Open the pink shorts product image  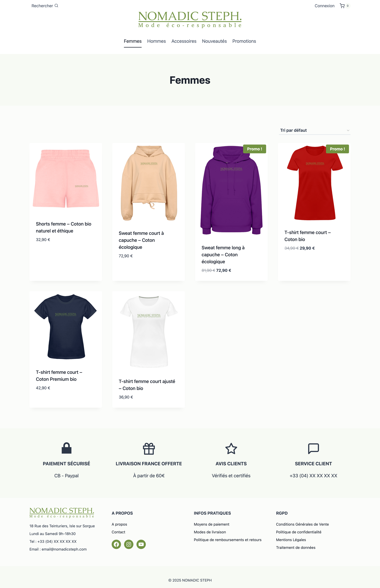coord(66,179)
